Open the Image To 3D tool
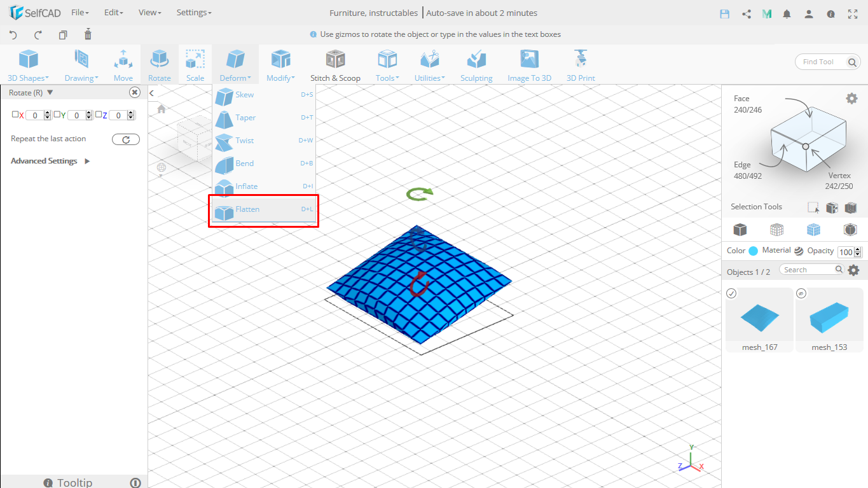868x488 pixels. coord(529,66)
